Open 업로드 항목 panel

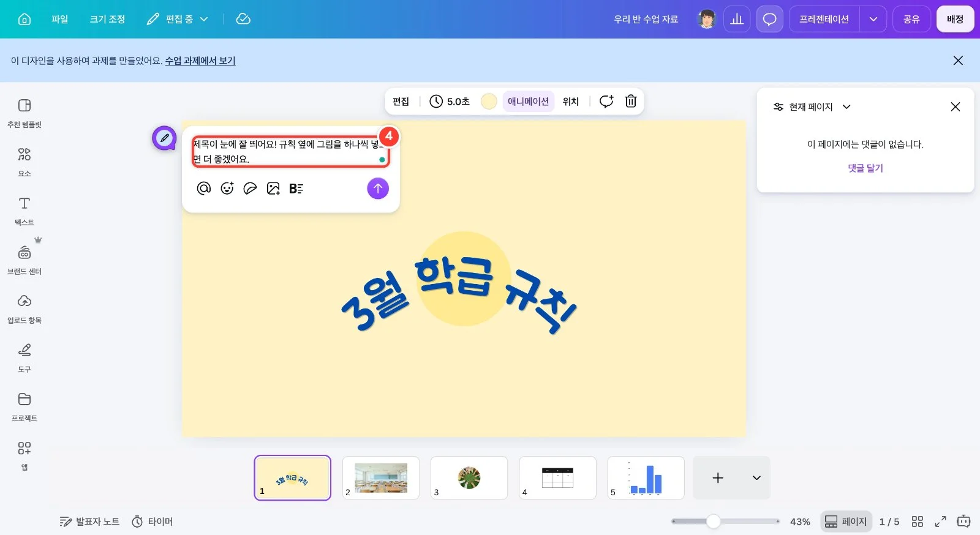[24, 309]
